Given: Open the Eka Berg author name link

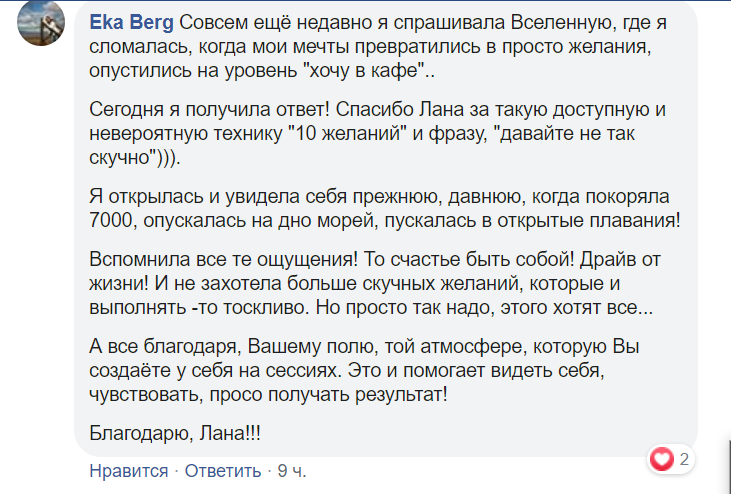Looking at the screenshot, I should 131,22.
